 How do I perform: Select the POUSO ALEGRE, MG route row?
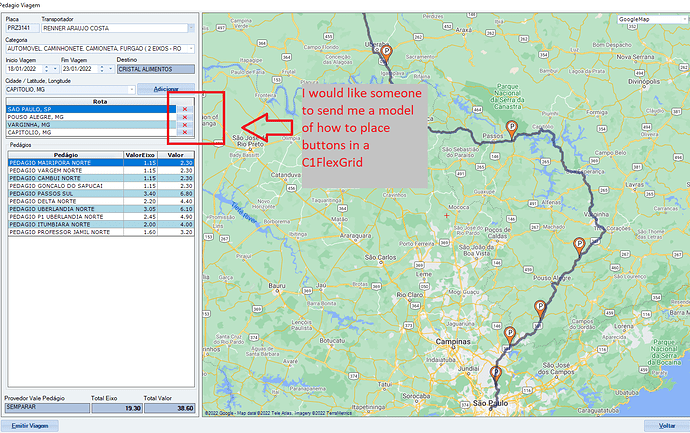(92, 117)
